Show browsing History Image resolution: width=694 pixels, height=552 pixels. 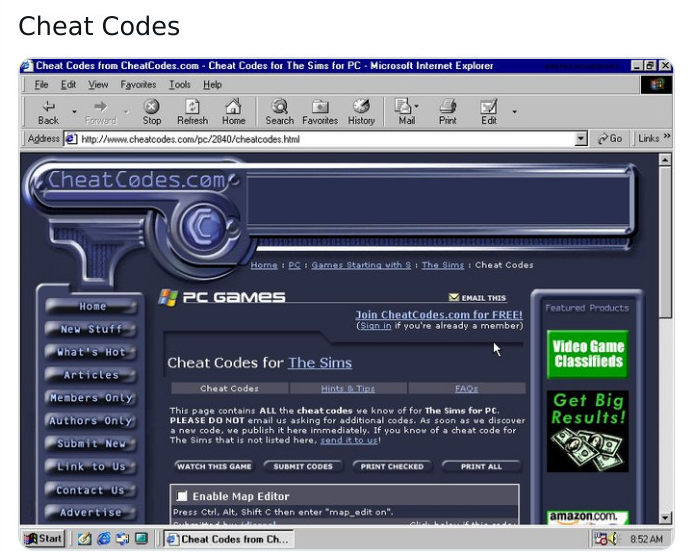point(361,112)
